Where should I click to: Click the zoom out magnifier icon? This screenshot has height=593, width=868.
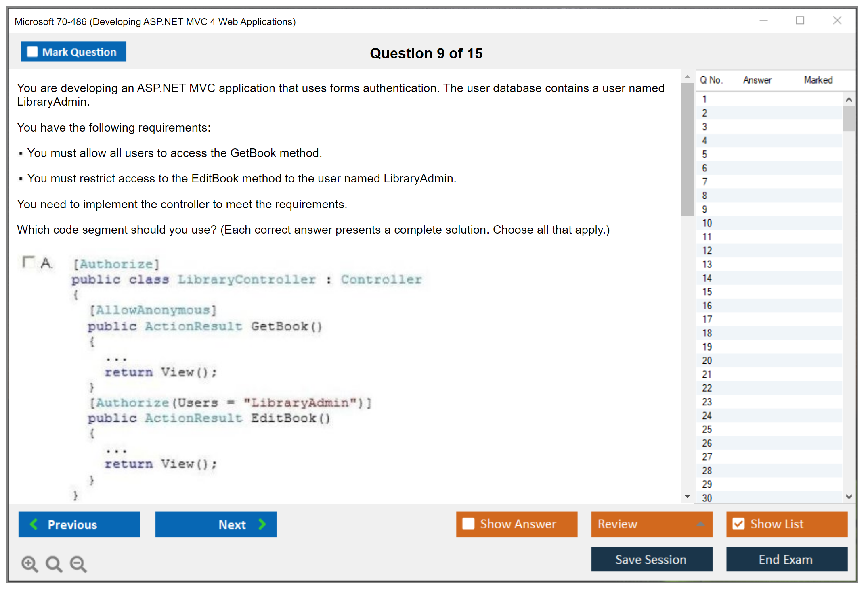(78, 564)
